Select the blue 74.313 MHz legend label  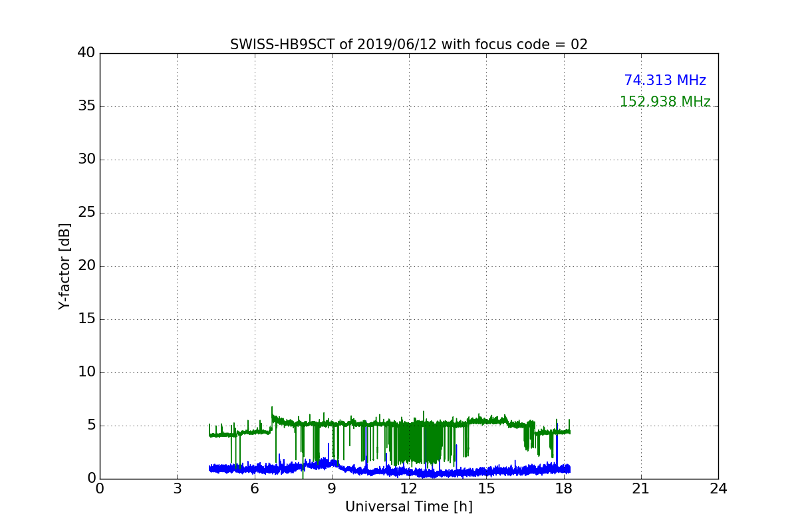pyautogui.click(x=665, y=80)
